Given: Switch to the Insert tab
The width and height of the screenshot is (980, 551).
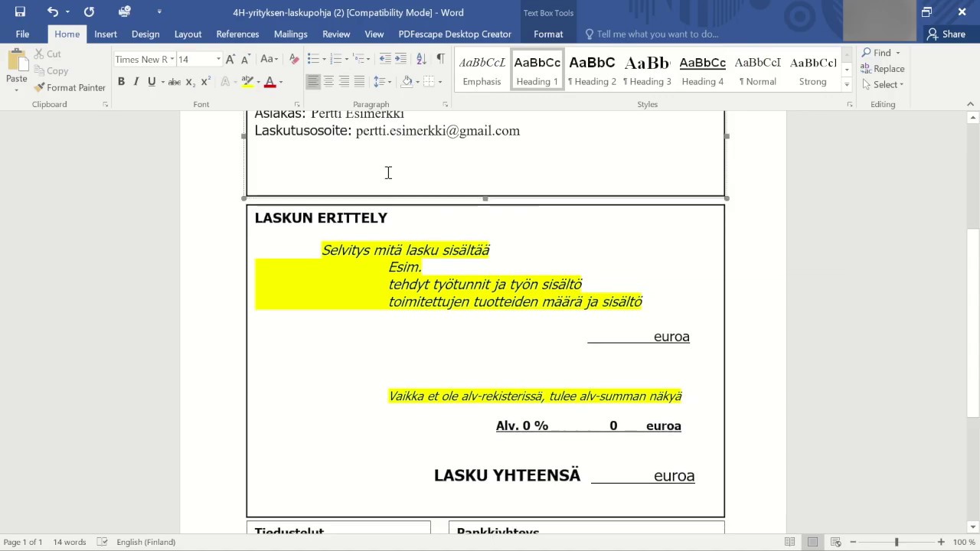Looking at the screenshot, I should point(106,34).
